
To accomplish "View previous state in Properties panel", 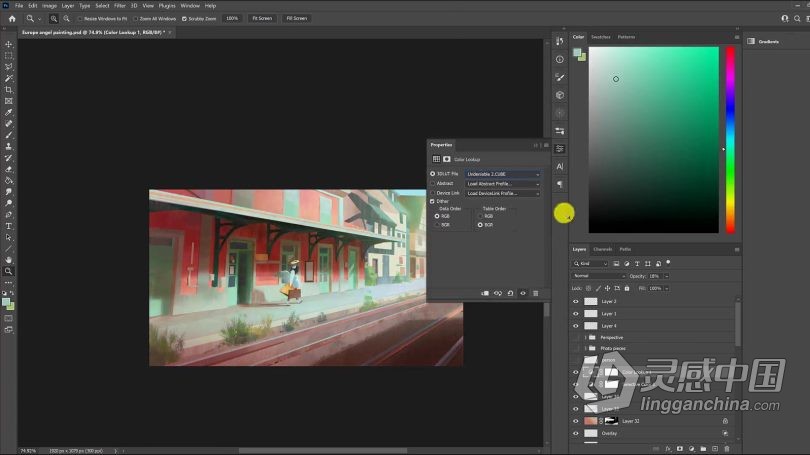I will [497, 293].
